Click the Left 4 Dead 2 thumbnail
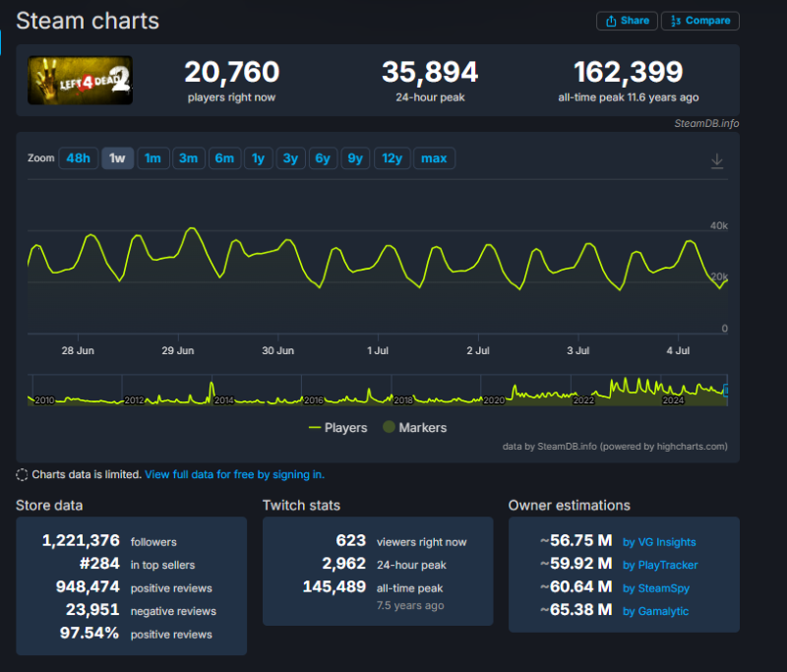This screenshot has height=672, width=787. (81, 81)
